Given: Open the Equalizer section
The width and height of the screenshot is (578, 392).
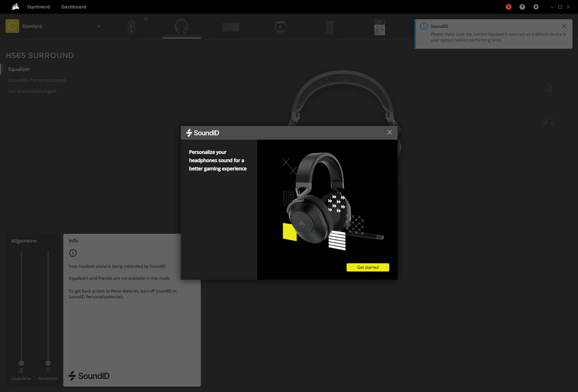Looking at the screenshot, I should pos(19,69).
